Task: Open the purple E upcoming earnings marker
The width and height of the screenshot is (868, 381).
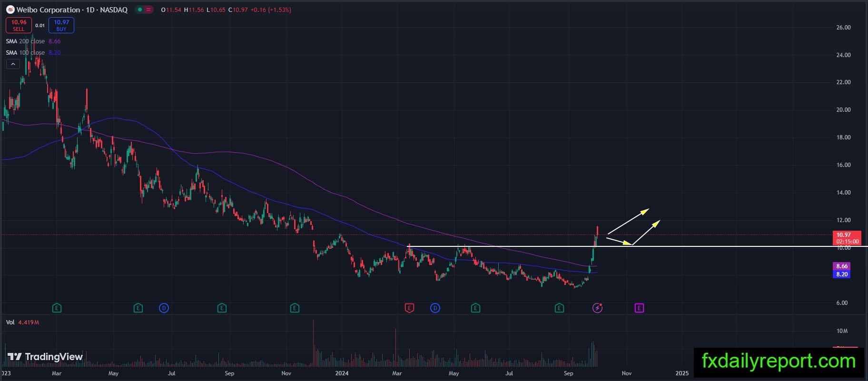Action: click(x=639, y=308)
